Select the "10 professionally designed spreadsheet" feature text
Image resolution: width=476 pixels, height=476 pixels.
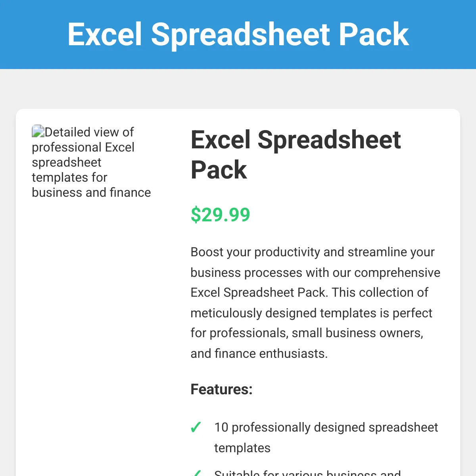[x=326, y=427]
